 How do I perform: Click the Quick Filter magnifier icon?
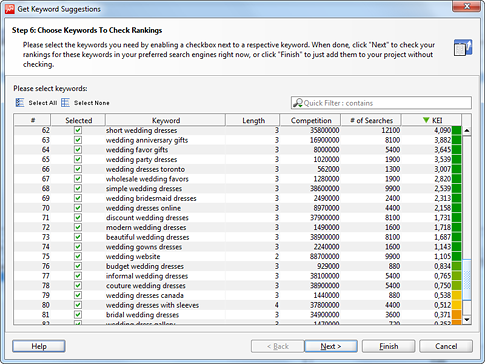(x=297, y=103)
